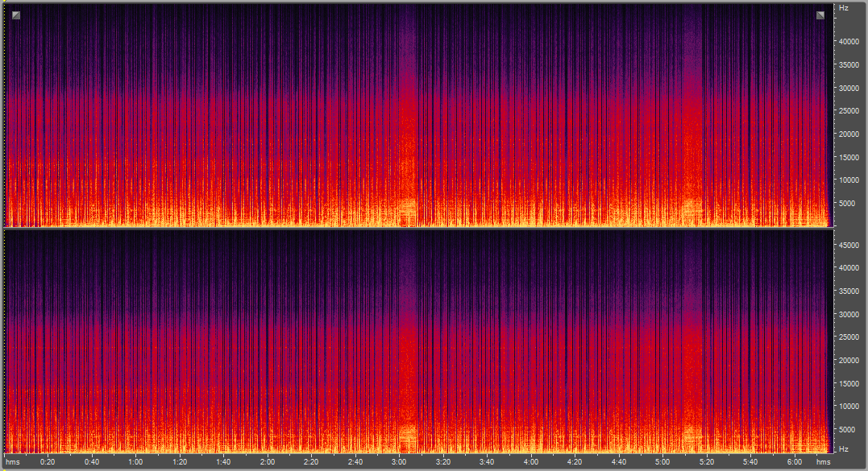Click the 1:20 time ruler label
This screenshot has height=471, width=868.
(x=180, y=462)
